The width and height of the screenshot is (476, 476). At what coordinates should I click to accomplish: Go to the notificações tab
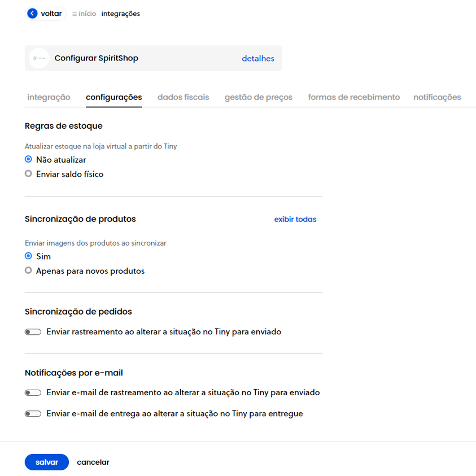[x=437, y=97]
